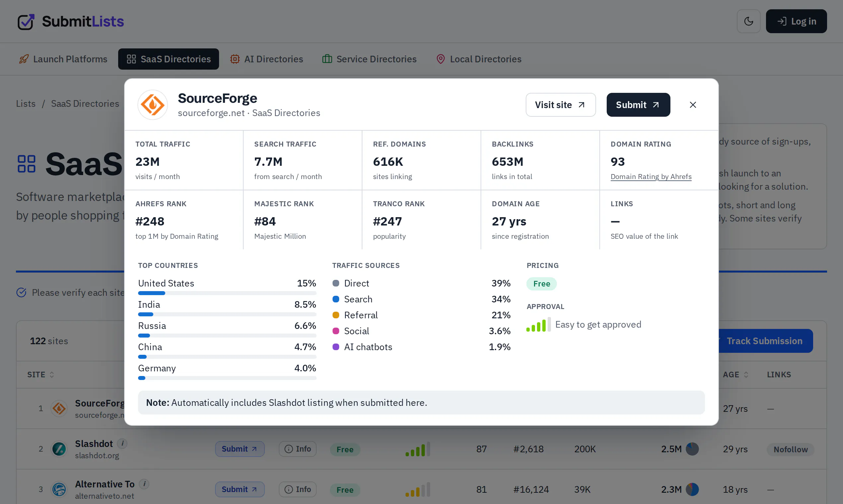Open the SubmitLists logo home link
Screen dimensions: 843x504
tap(71, 22)
